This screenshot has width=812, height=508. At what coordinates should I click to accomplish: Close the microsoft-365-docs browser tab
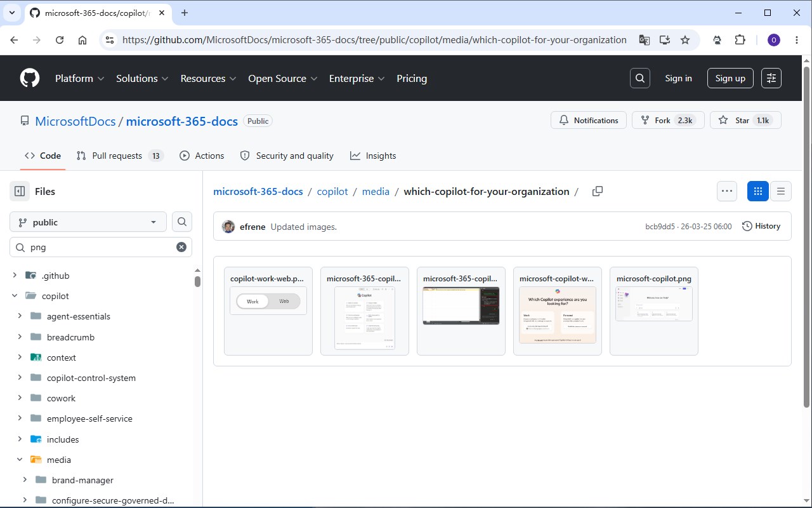point(161,13)
